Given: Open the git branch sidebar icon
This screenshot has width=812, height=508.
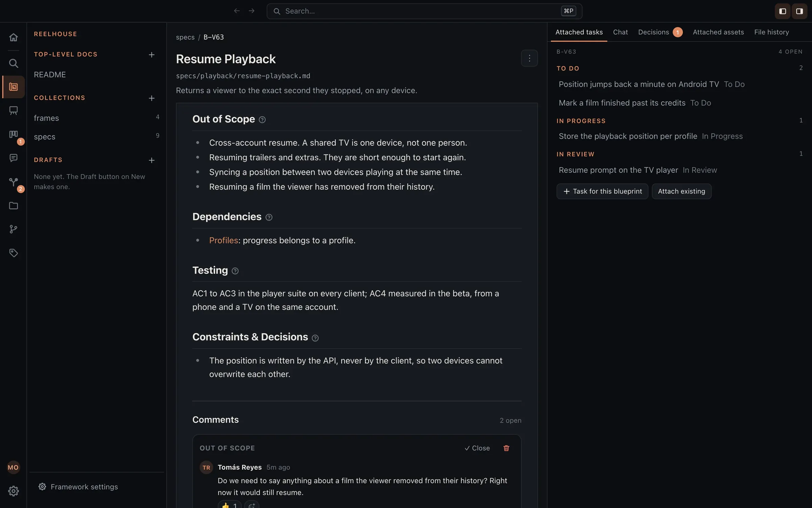Looking at the screenshot, I should tap(14, 229).
